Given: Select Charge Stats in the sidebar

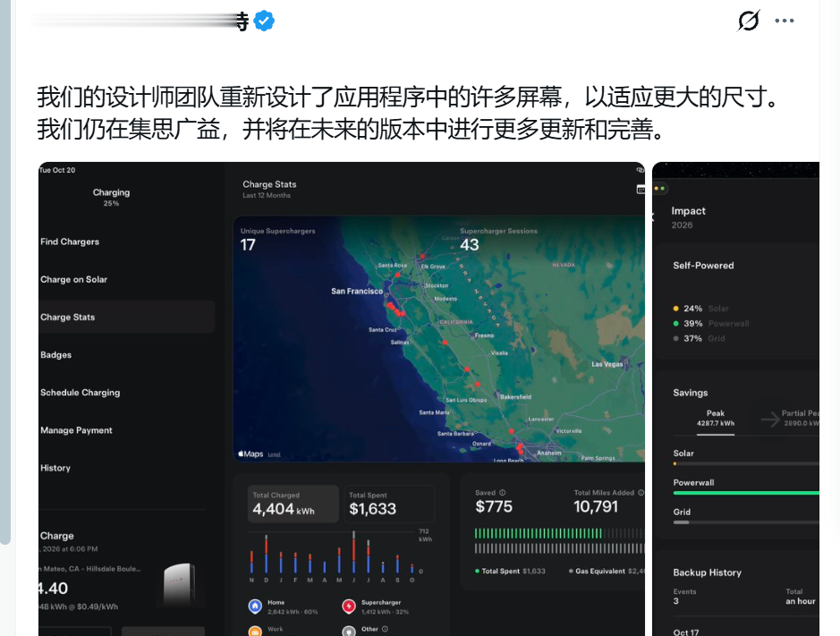Looking at the screenshot, I should pyautogui.click(x=126, y=317).
